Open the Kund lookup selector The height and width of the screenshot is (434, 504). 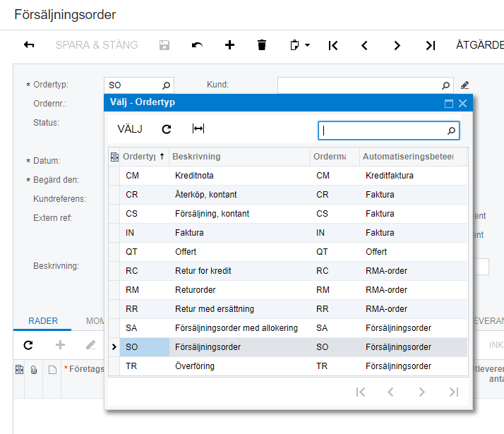(x=446, y=85)
